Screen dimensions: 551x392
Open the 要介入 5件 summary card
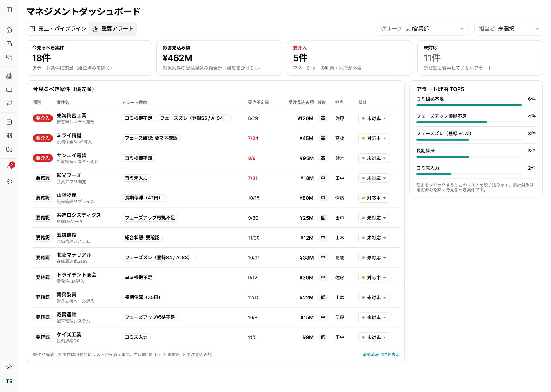[350, 58]
